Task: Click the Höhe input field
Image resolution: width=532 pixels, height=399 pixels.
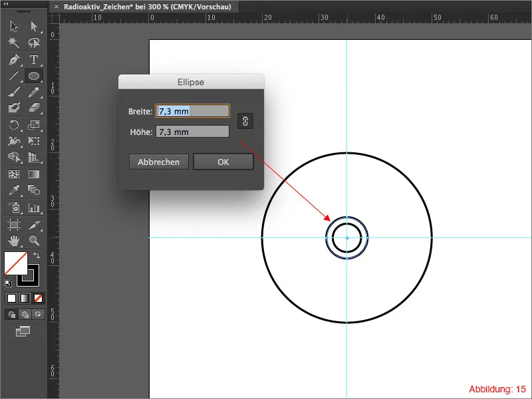Action: pyautogui.click(x=192, y=132)
